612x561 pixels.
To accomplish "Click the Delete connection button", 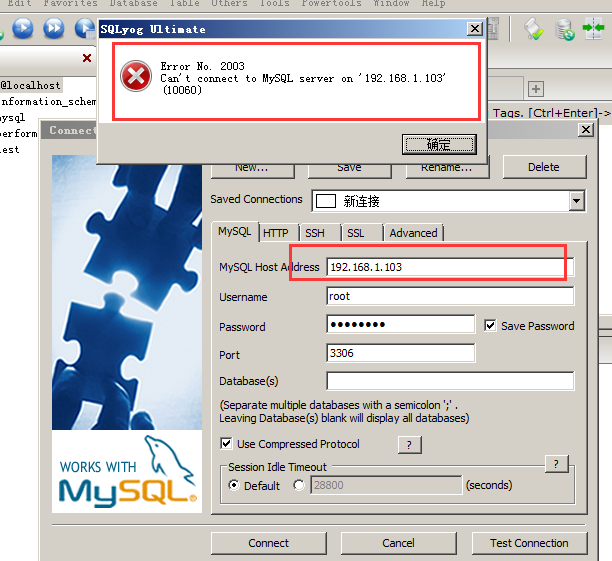I will (544, 167).
